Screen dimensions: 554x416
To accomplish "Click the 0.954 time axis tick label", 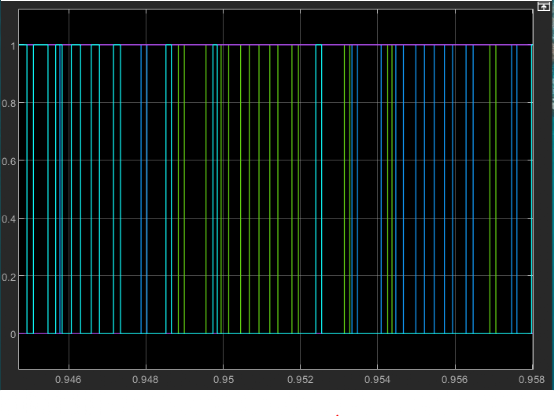I will [x=377, y=380].
